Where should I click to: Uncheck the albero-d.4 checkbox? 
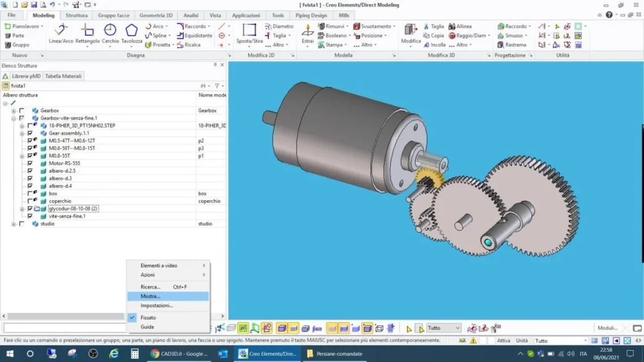click(30, 186)
